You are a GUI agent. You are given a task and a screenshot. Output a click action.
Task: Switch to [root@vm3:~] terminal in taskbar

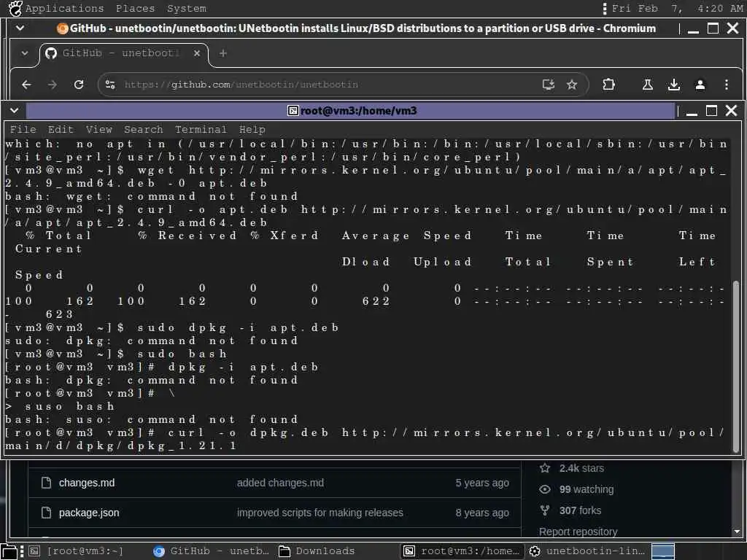click(76, 551)
